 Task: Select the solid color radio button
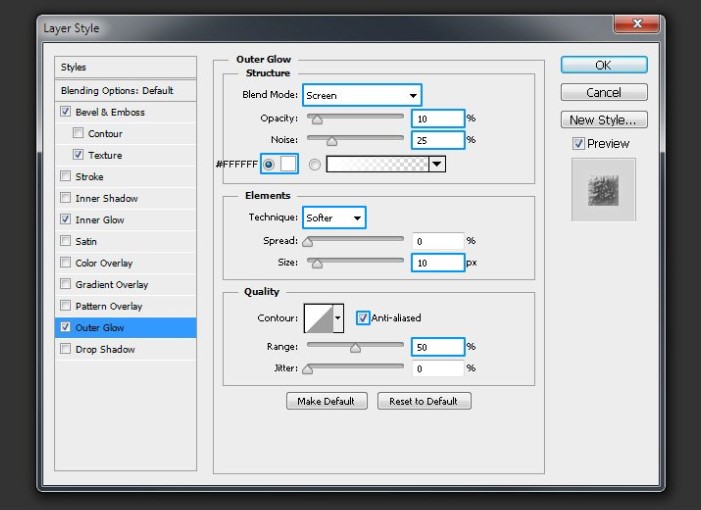(x=268, y=164)
